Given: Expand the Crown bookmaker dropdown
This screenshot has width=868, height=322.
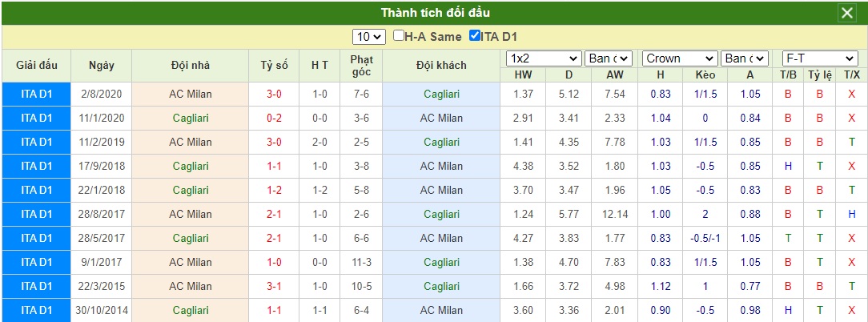Looking at the screenshot, I should tap(681, 58).
